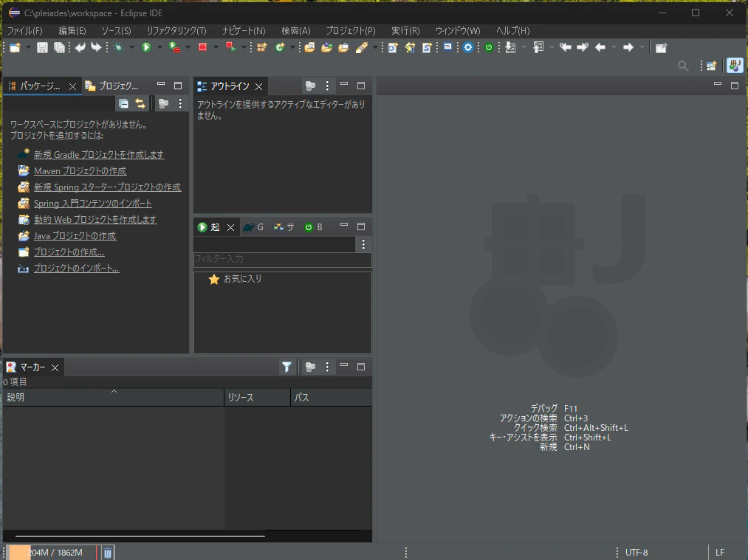Click the Maven プロジェクトの作成 link
The height and width of the screenshot is (560, 748).
pyautogui.click(x=80, y=170)
